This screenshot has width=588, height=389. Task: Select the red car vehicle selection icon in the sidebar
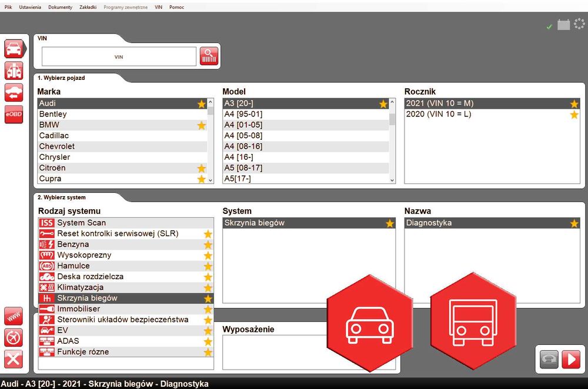click(x=15, y=49)
